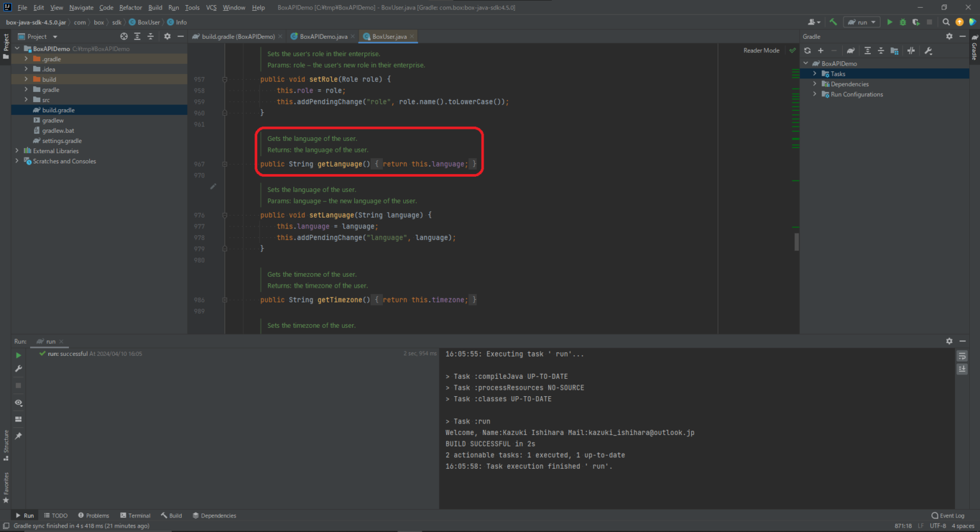Open Gradle build tool settings wrench
Image resolution: width=980 pixels, height=532 pixels.
tap(928, 50)
